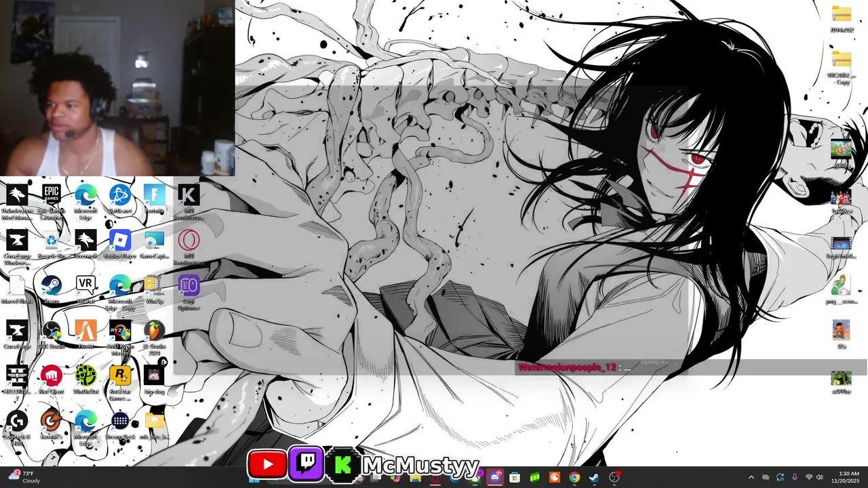This screenshot has height=488, width=868.
Task: Select the Overwolf desktop shortcut
Action: pyautogui.click(x=86, y=245)
